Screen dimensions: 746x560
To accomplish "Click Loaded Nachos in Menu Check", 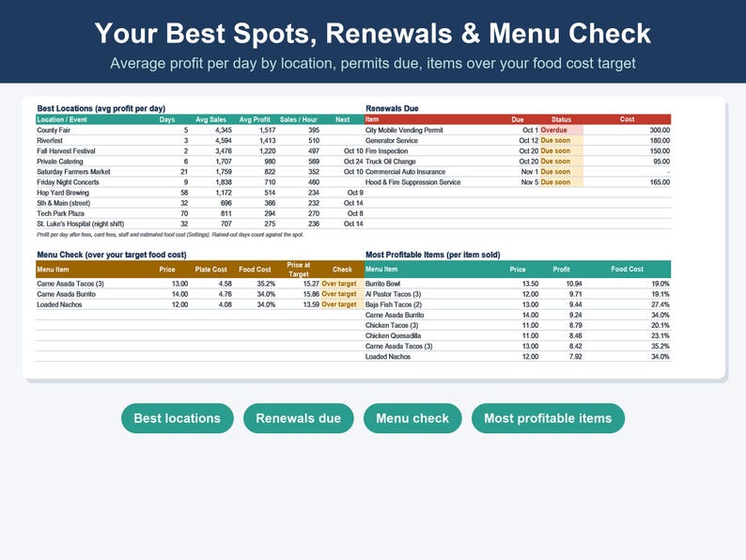I will tap(59, 304).
